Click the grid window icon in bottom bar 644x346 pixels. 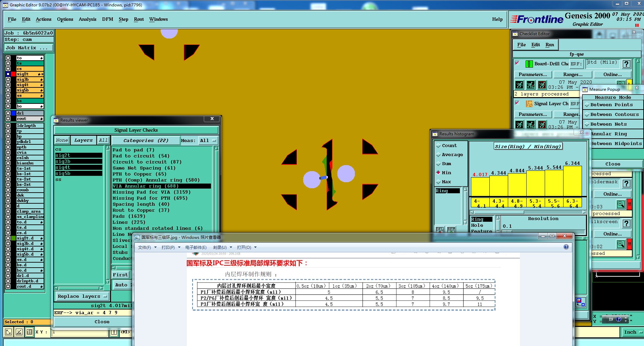[30, 332]
